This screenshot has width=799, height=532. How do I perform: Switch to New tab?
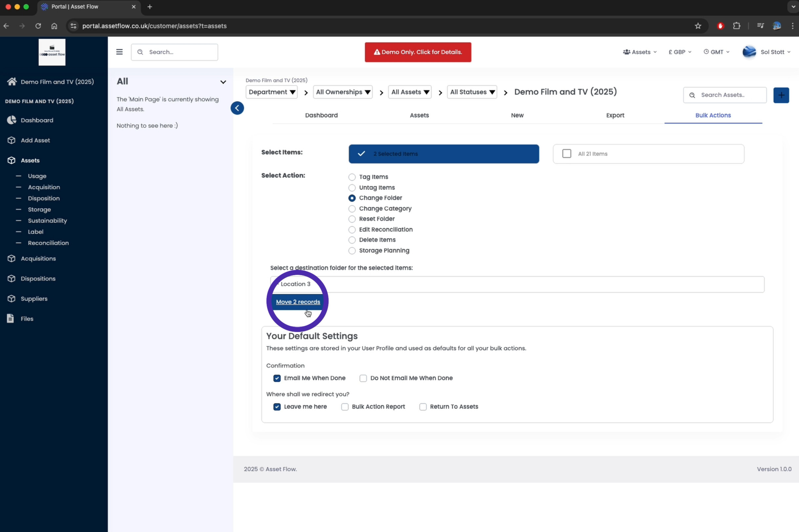pos(517,115)
